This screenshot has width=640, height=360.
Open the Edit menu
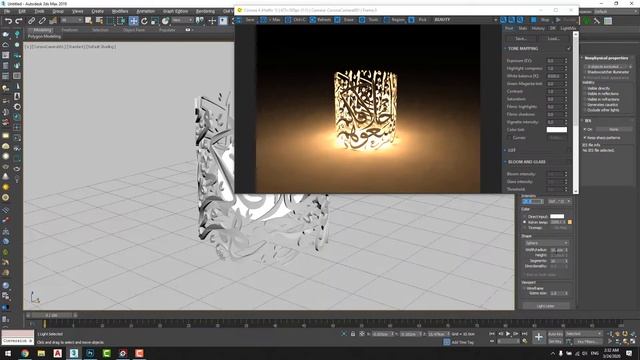coord(22,11)
